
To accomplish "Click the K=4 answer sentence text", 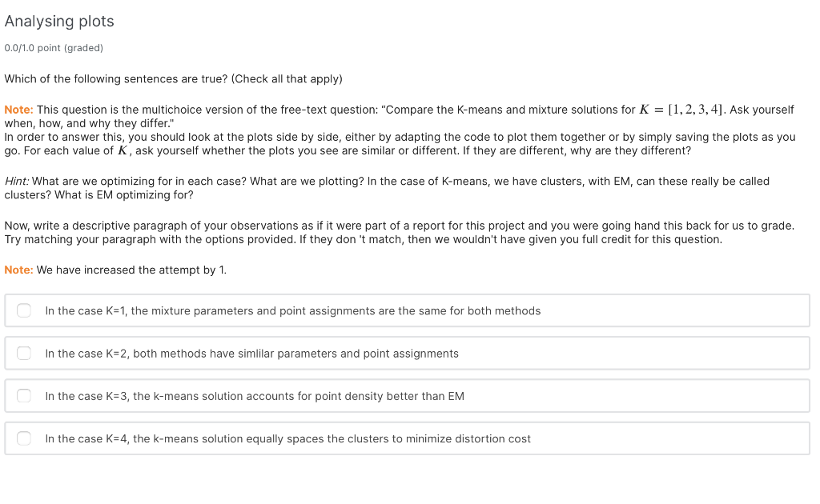I will [x=287, y=438].
